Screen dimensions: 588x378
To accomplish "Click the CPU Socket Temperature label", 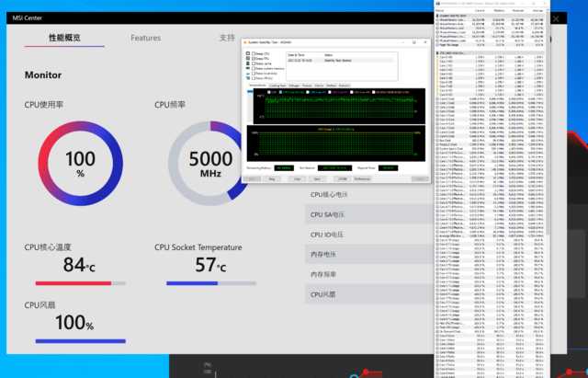I will 198,247.
